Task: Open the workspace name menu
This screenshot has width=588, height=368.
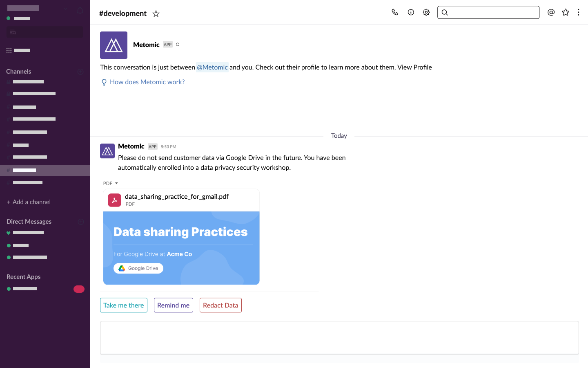Action: 23,8
